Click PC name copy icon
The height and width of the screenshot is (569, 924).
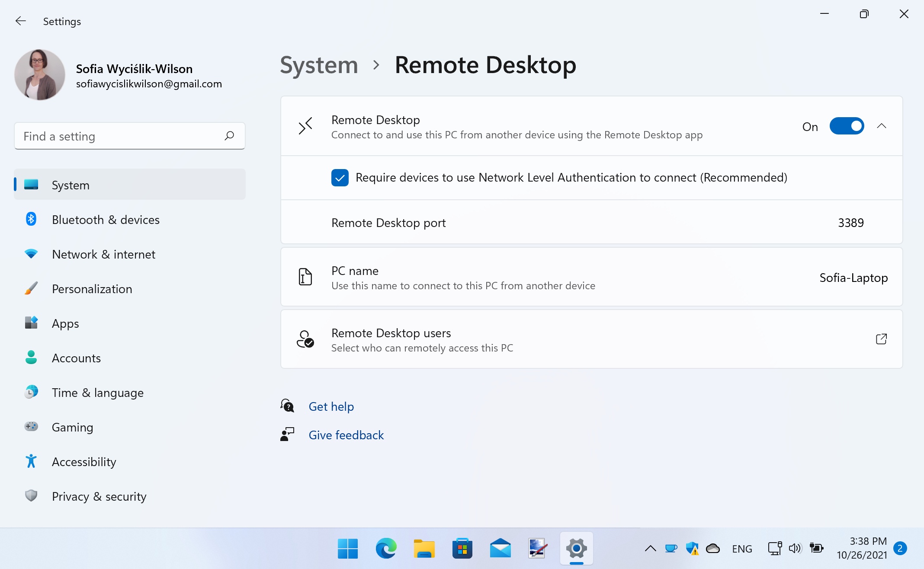coord(305,277)
